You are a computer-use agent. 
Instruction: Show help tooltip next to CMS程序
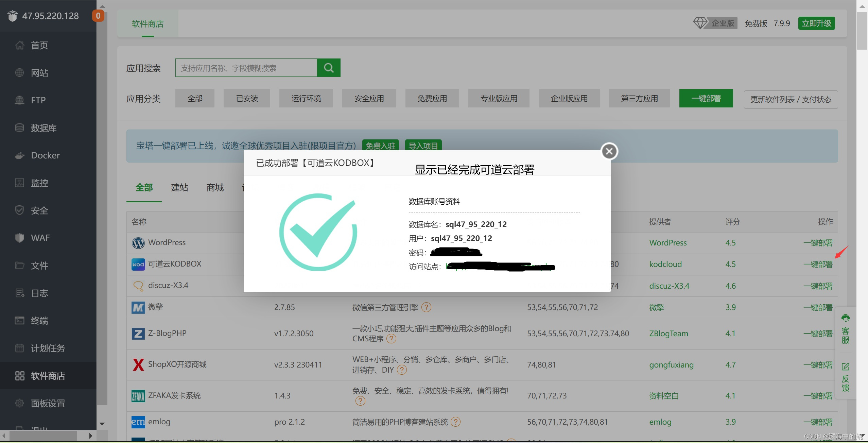[x=392, y=339]
